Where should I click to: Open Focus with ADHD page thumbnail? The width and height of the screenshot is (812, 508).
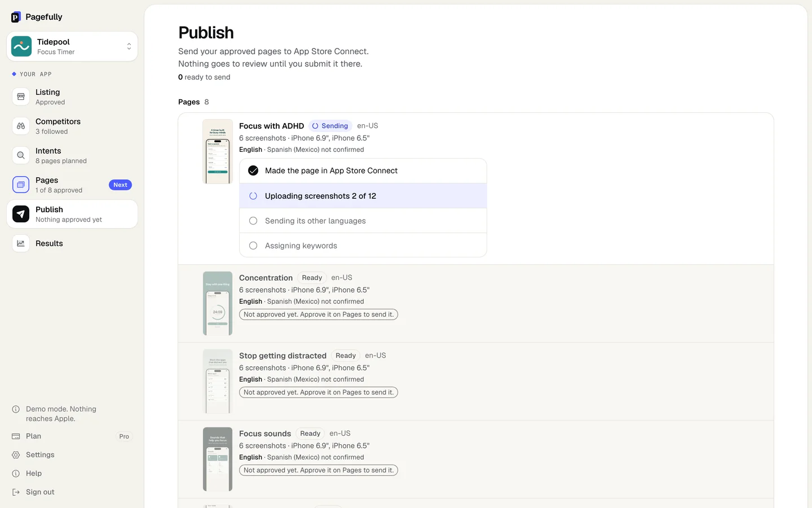(218, 151)
